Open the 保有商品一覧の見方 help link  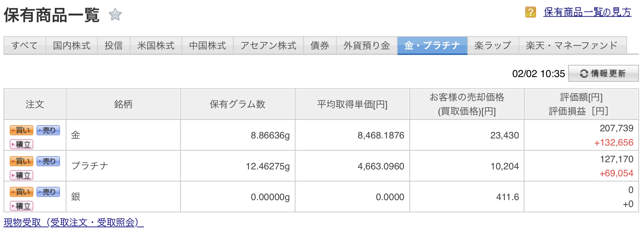pos(587,12)
